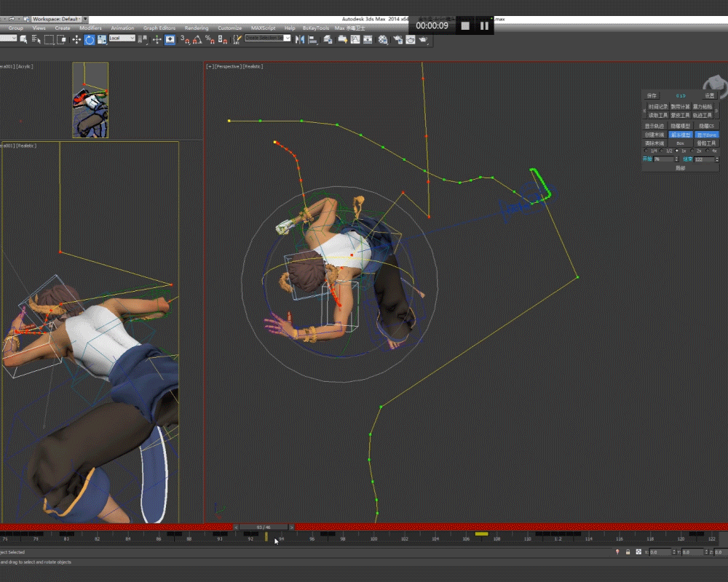Open the Group menu
The height and width of the screenshot is (582, 728).
16,28
